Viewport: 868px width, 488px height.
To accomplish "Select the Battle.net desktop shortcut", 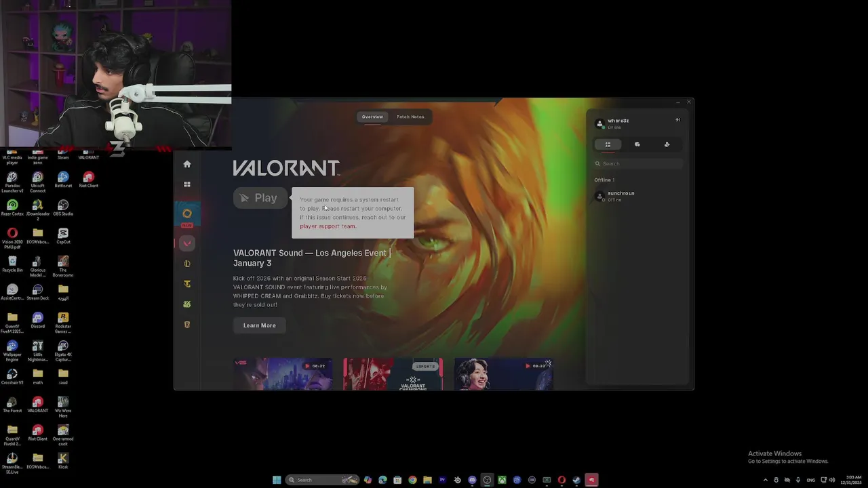I will tap(63, 180).
